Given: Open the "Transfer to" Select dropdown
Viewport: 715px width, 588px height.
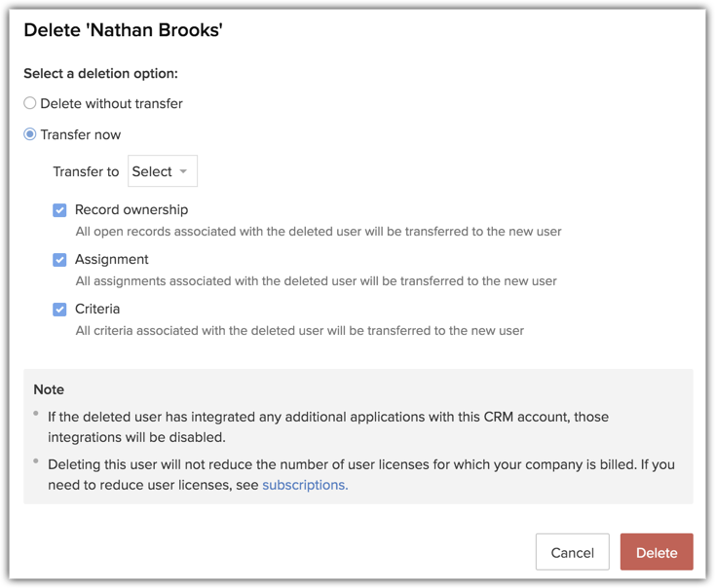Looking at the screenshot, I should pos(162,171).
